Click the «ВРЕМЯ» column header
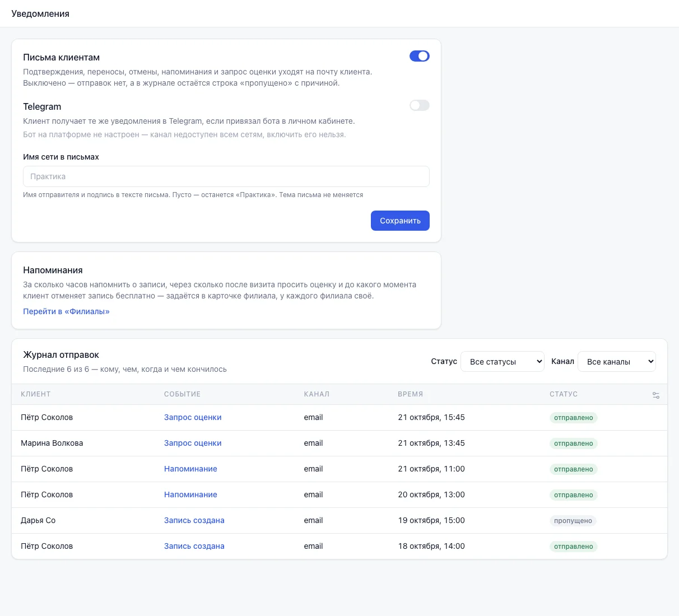Screen dimensions: 679x616 tap(411, 394)
